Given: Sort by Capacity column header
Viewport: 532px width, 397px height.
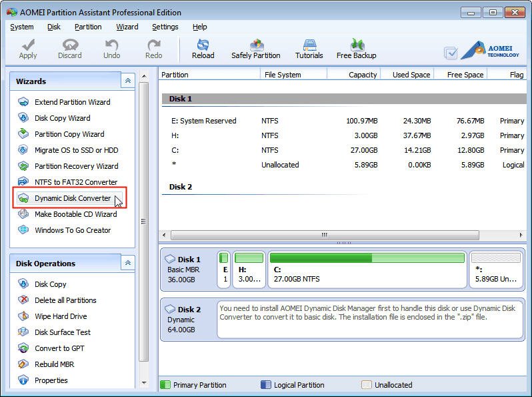Looking at the screenshot, I should point(354,75).
